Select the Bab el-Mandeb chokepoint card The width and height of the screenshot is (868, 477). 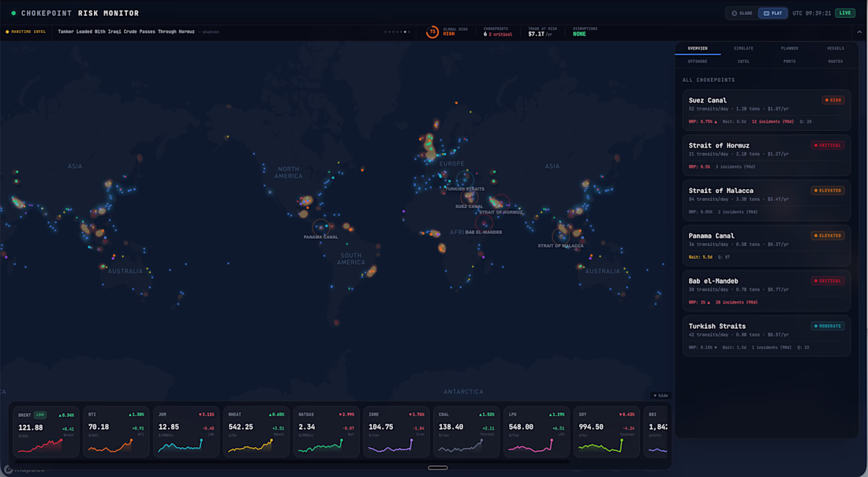pos(766,291)
